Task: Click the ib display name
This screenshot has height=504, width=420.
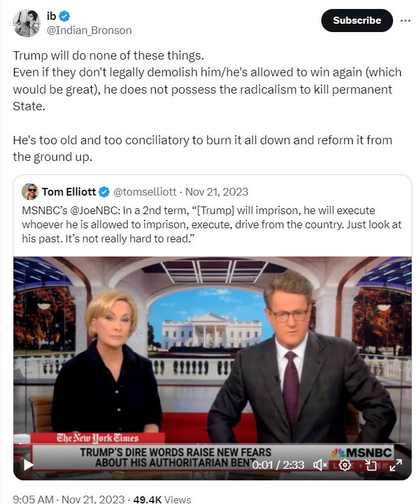Action: pyautogui.click(x=51, y=16)
